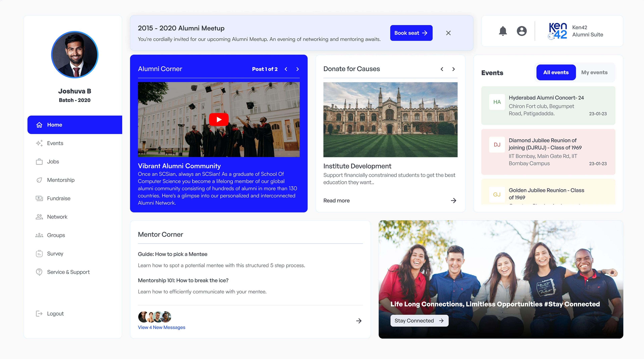Click the Ken42 Alumni Suite text
The width and height of the screenshot is (644, 359).
587,31
